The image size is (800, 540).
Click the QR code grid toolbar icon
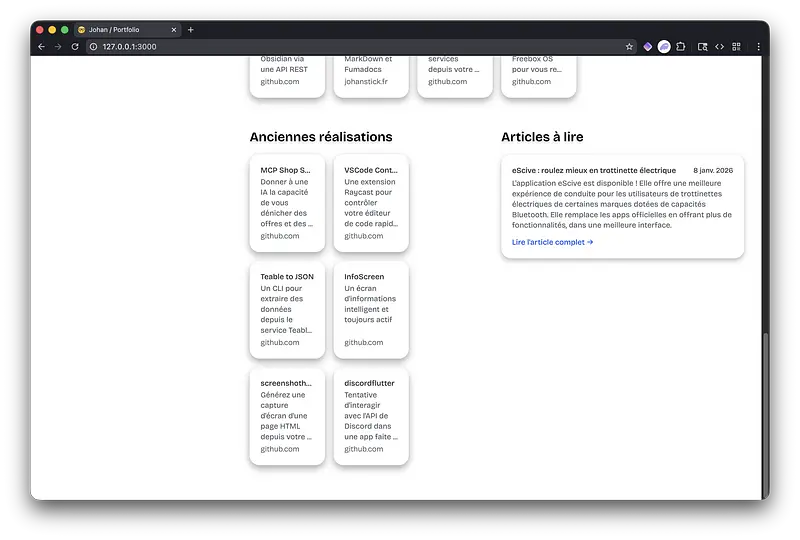coord(736,46)
